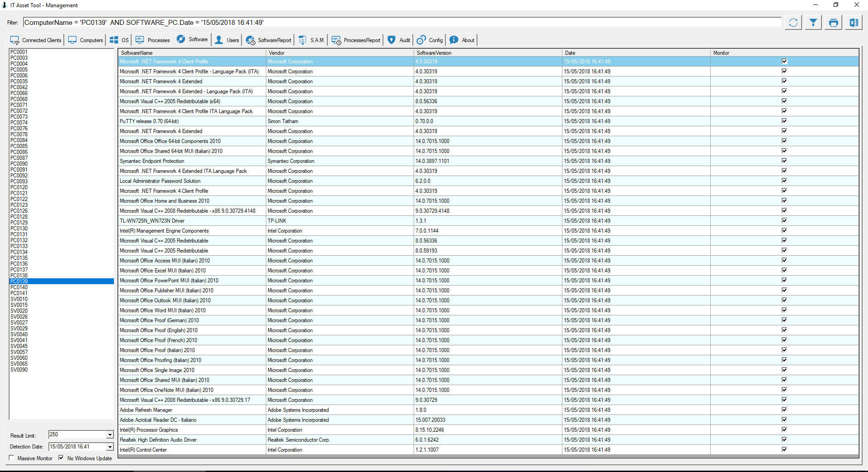Switch to the Computers tab
868x472 pixels.
point(85,40)
